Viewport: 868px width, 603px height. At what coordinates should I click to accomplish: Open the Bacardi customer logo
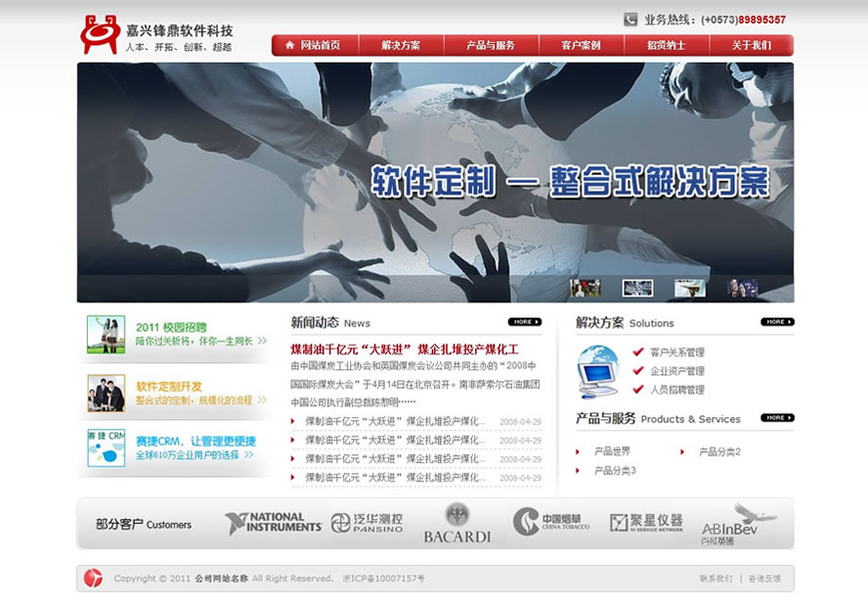click(457, 523)
